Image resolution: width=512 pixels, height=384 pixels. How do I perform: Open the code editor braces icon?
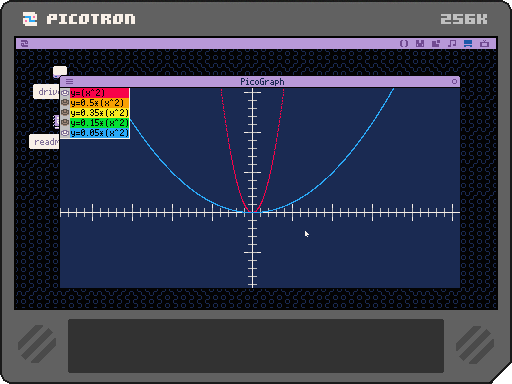tap(404, 43)
